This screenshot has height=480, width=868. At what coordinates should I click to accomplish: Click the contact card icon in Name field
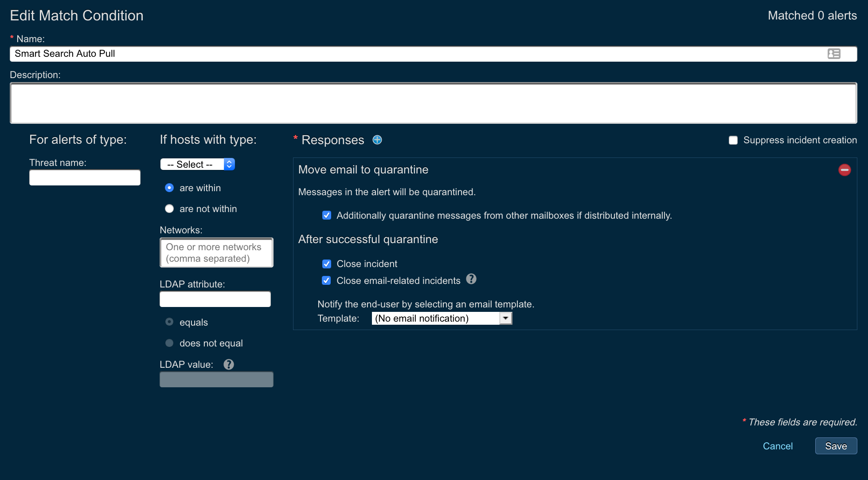tap(833, 54)
